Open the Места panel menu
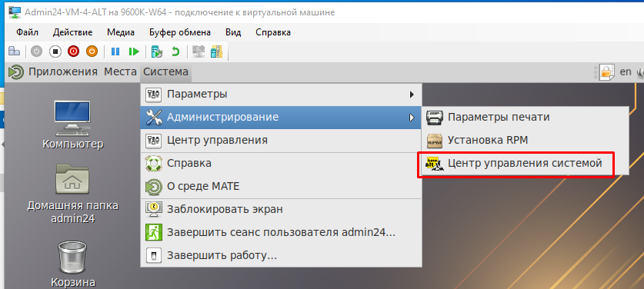 coord(120,71)
